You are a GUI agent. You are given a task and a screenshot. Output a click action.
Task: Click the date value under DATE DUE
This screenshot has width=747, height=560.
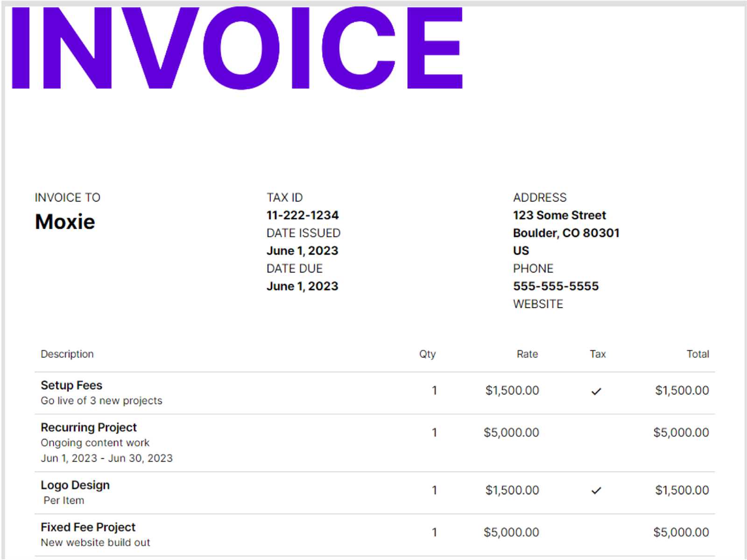point(303,286)
